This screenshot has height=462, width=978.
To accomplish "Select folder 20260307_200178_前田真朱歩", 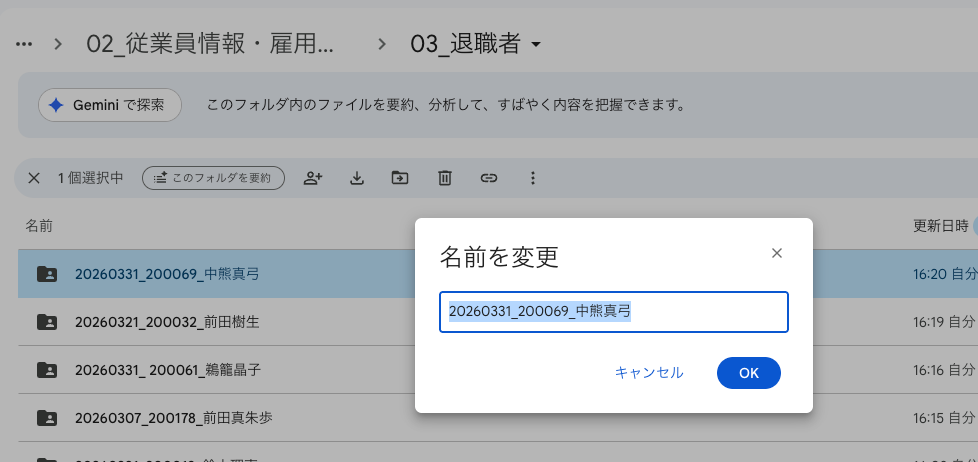I will pos(498,417).
